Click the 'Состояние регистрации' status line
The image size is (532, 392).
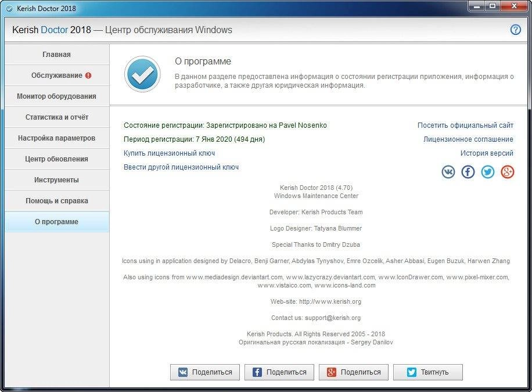coord(225,125)
